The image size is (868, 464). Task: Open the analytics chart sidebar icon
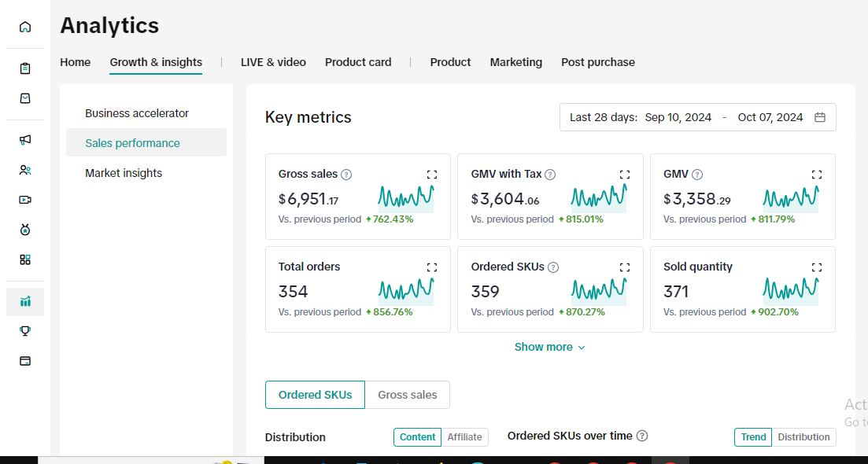pos(25,301)
